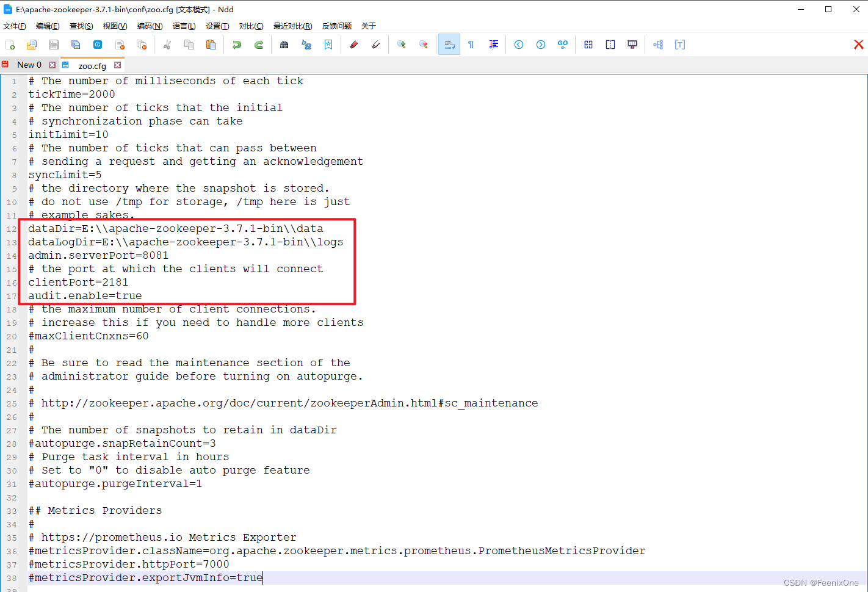
Task: Minimize the Ndd window
Action: (800, 9)
